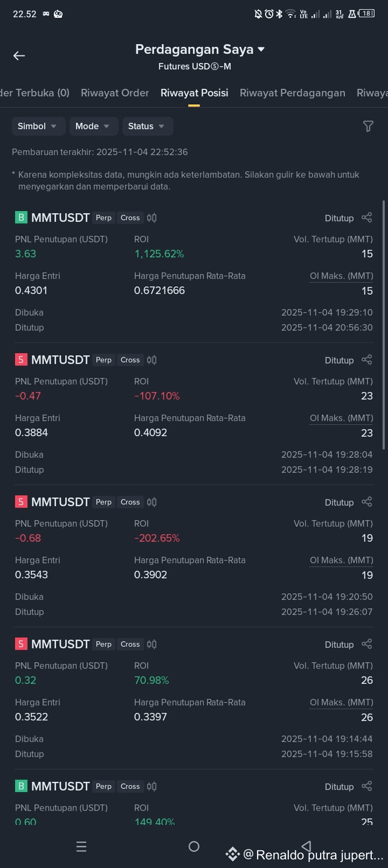Share the MMTUSDT position with -107.10% ROI

click(x=367, y=360)
